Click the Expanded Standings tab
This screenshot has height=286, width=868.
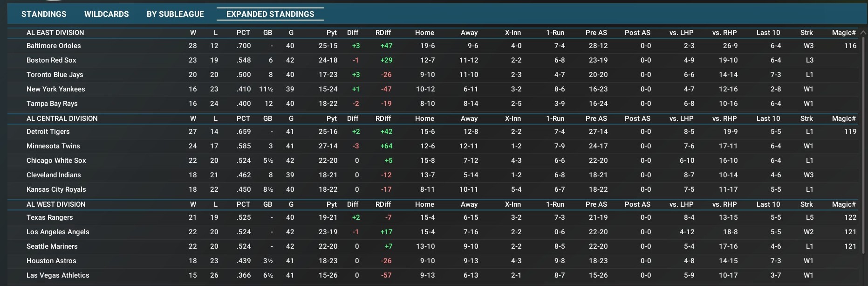270,14
